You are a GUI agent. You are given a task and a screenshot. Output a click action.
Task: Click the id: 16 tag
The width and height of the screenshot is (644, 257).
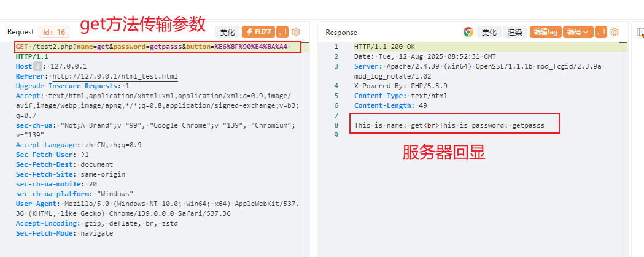[54, 32]
